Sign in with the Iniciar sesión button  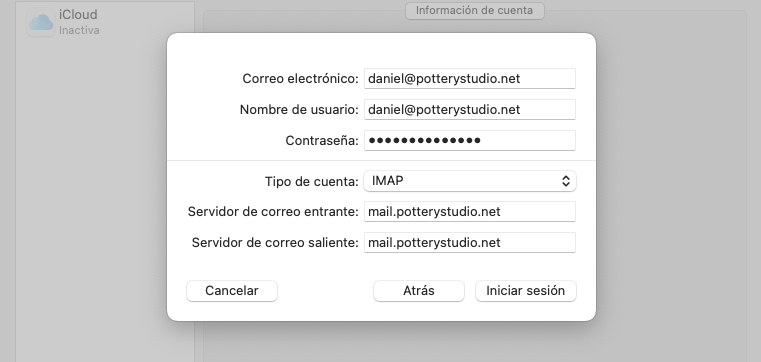click(x=526, y=291)
